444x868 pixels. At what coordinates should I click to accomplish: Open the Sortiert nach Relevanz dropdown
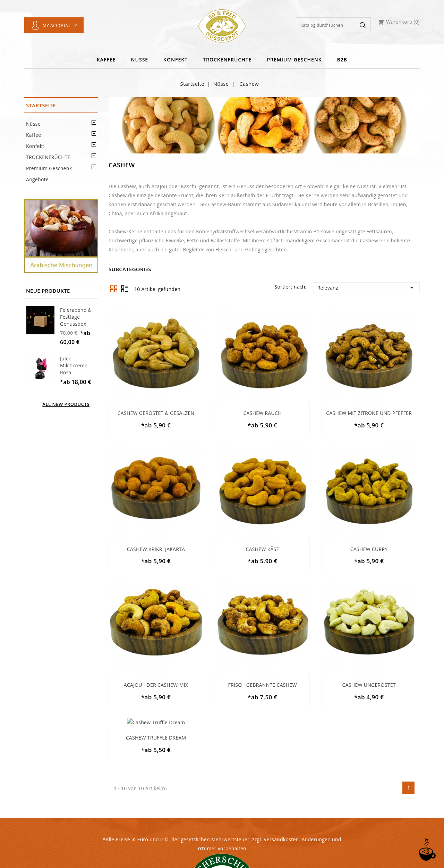click(x=366, y=288)
